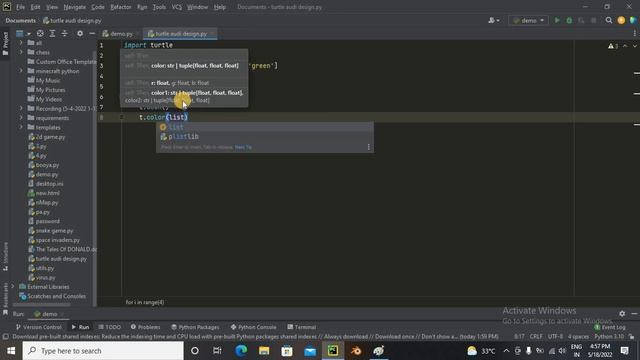Click the warnings indicator icon in editor

pos(613,46)
